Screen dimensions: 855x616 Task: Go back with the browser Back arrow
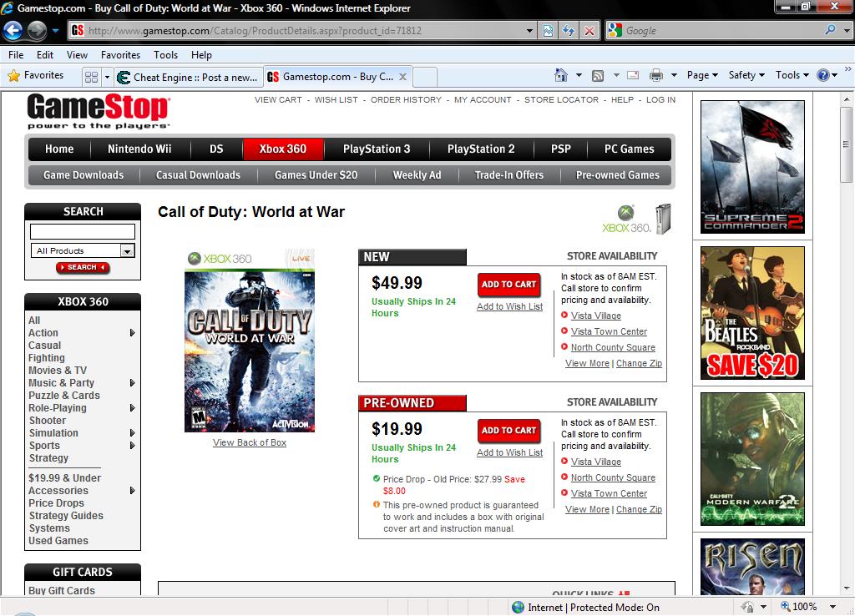(x=13, y=31)
